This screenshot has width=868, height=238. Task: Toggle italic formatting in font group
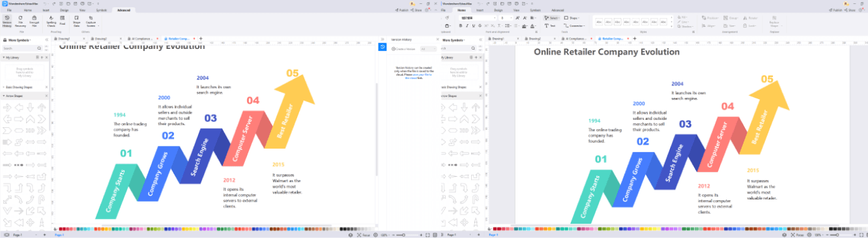pyautogui.click(x=467, y=26)
